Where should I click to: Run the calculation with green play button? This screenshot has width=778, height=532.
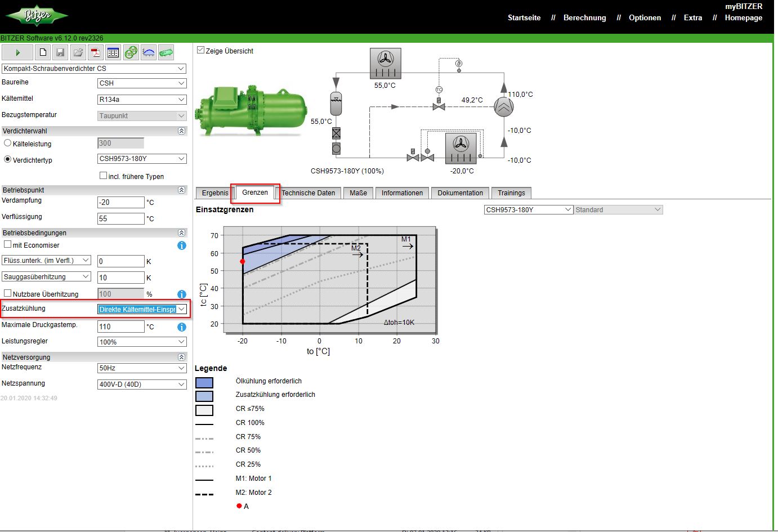pyautogui.click(x=17, y=52)
